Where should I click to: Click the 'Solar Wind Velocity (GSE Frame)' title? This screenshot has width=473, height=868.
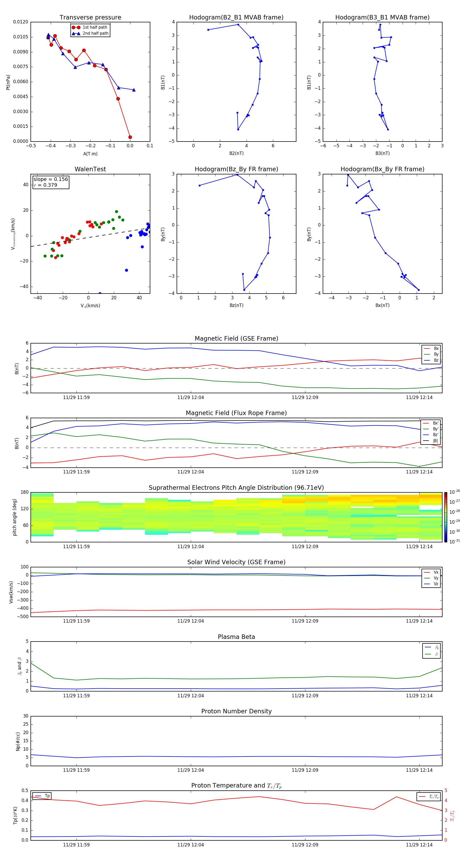[236, 562]
